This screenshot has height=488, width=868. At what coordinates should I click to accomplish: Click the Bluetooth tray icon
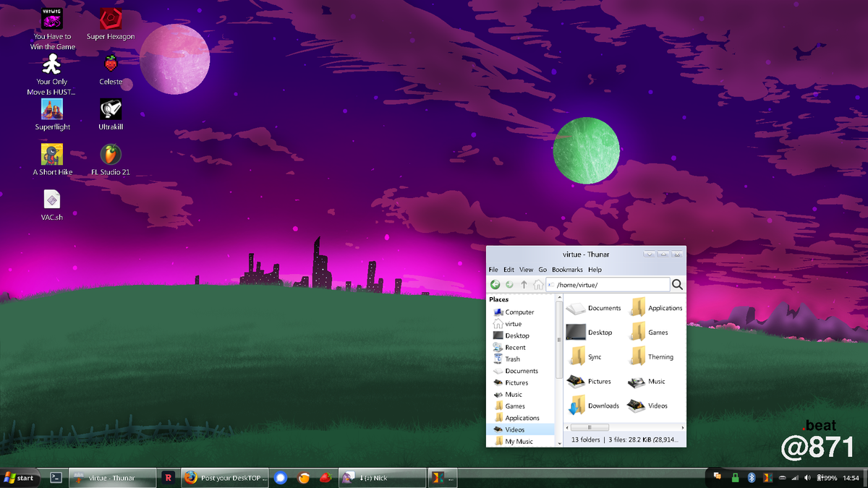[x=751, y=478]
